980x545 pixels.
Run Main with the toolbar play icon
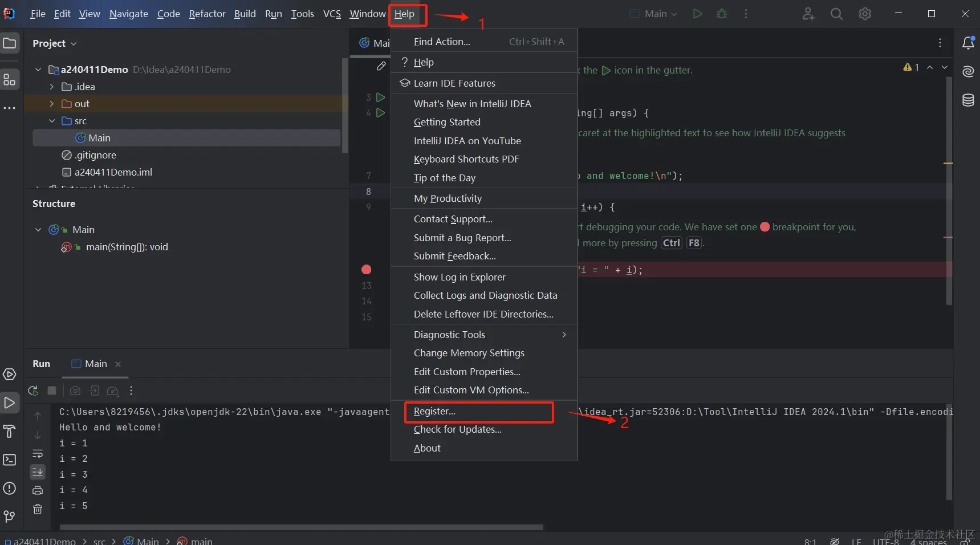(697, 14)
